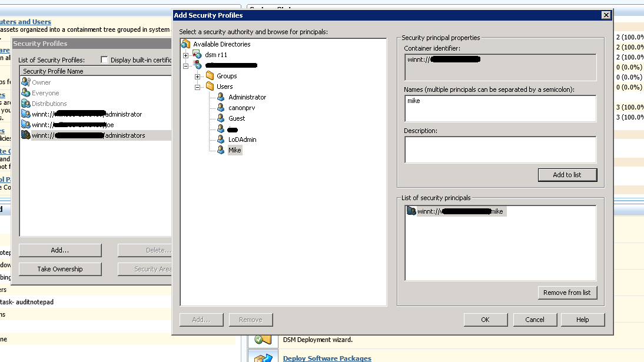The height and width of the screenshot is (362, 644).
Task: Select the canonprv user in tree
Action: (x=241, y=108)
